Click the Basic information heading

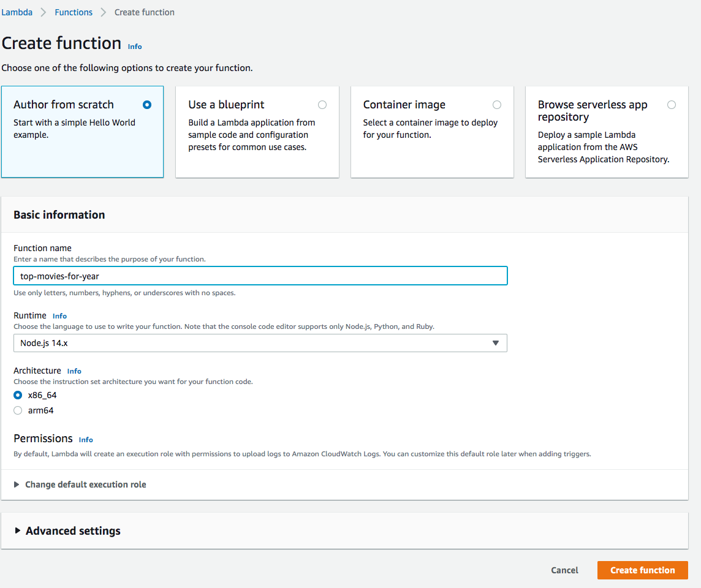59,215
